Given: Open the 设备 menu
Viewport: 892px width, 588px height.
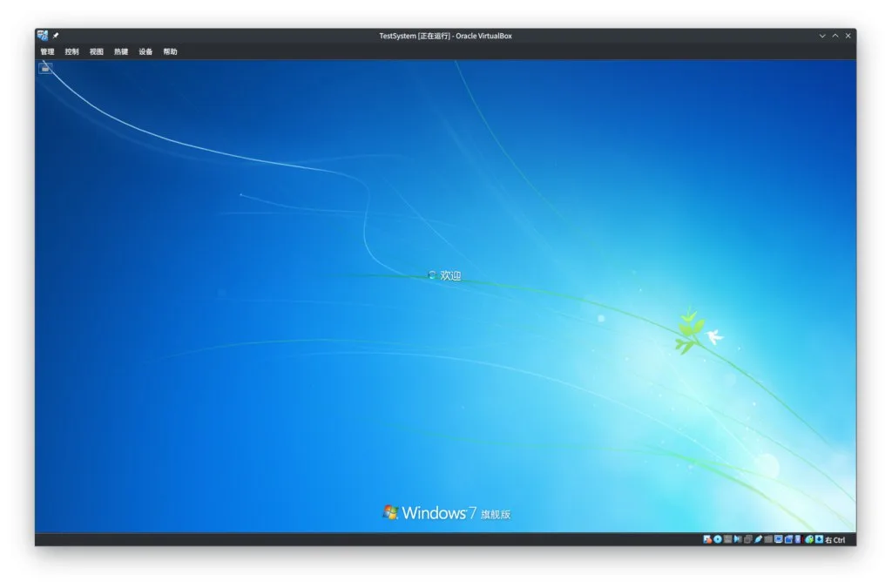Looking at the screenshot, I should 145,51.
